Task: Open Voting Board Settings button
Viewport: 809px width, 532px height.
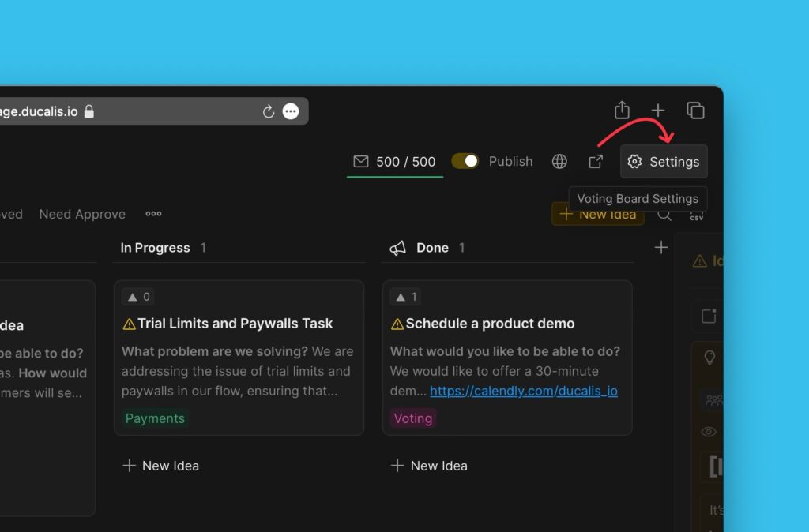Action: click(x=664, y=162)
